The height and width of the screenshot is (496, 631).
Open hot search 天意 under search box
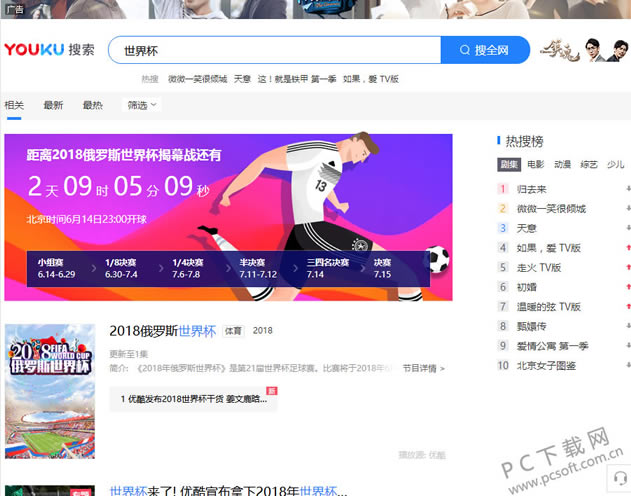pyautogui.click(x=242, y=79)
